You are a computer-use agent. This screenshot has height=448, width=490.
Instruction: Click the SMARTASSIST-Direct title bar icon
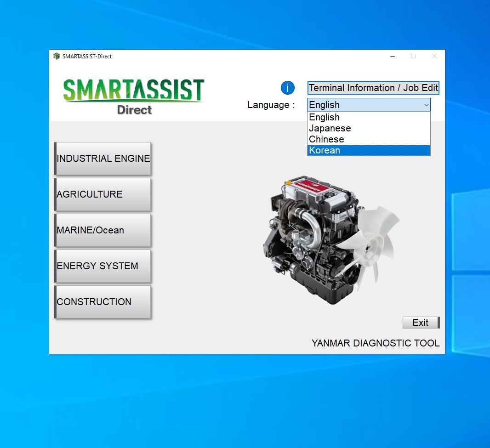tap(57, 56)
